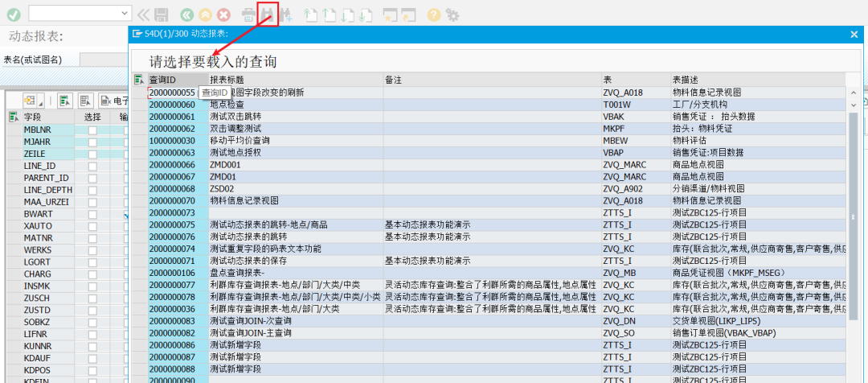Tick the 选择 checkbox for WERKS
Viewport: 868px width, 383px height.
point(92,250)
